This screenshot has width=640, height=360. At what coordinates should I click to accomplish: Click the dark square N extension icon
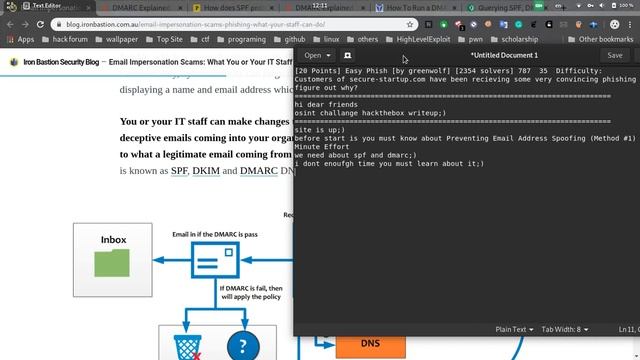(428, 24)
